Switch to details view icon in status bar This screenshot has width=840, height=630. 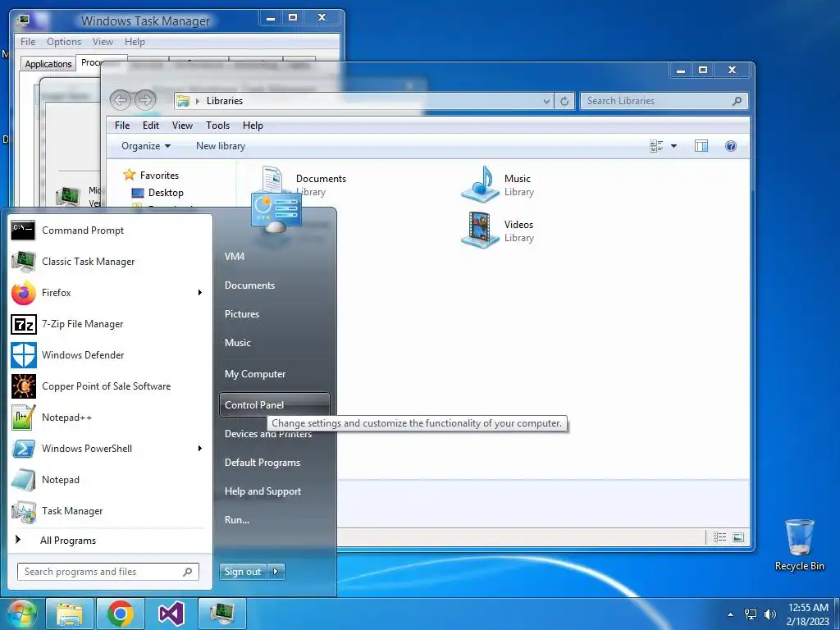point(719,537)
